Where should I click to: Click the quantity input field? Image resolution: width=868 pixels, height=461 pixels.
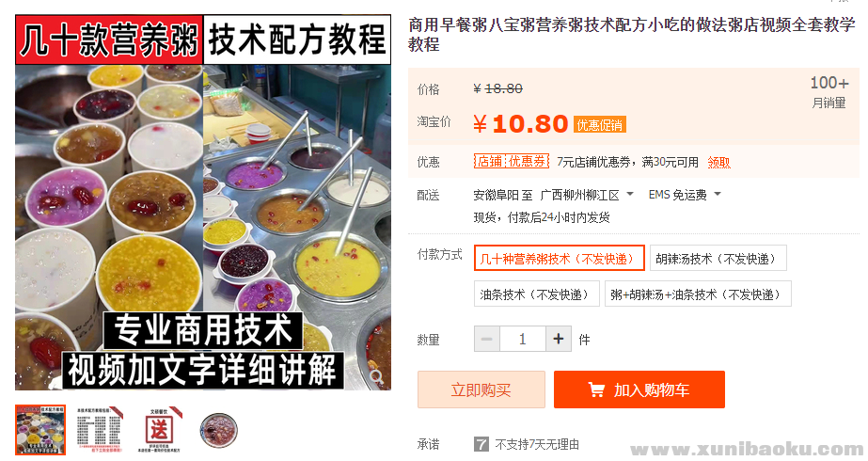(x=523, y=339)
